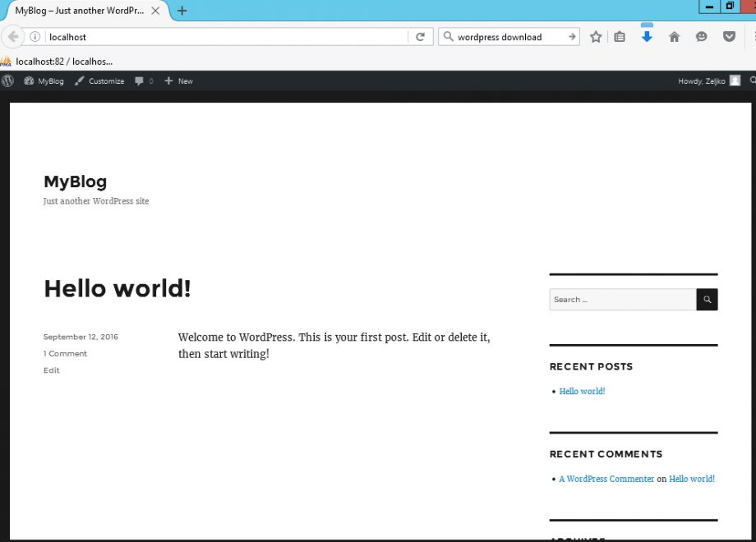Click the sidebar search magnifier button
Screen dimensions: 756x542
(x=707, y=299)
